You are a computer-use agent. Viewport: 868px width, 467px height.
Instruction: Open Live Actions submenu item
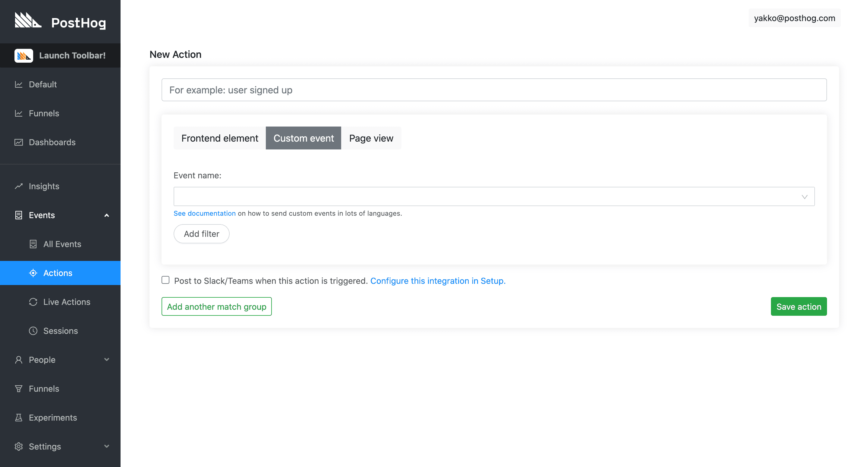pyautogui.click(x=60, y=302)
